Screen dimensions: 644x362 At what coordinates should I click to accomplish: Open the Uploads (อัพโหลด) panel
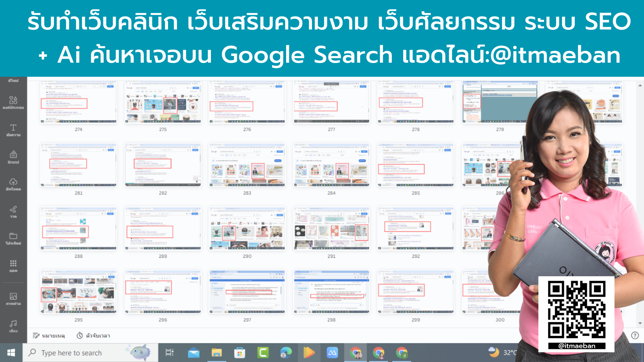(x=13, y=185)
